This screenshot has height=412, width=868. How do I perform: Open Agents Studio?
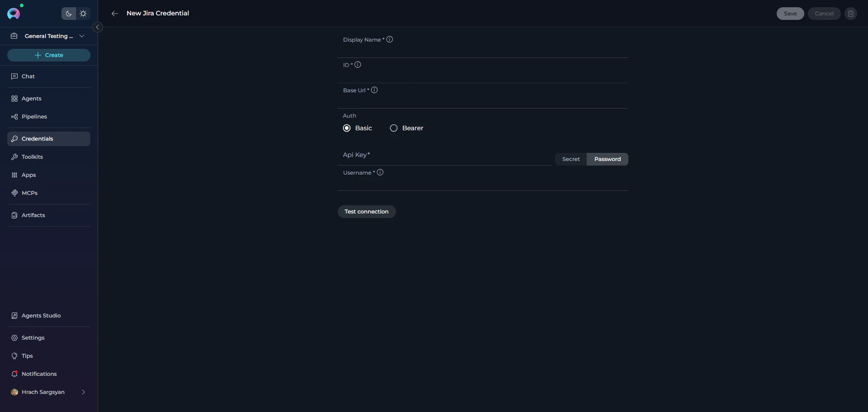(x=49, y=316)
